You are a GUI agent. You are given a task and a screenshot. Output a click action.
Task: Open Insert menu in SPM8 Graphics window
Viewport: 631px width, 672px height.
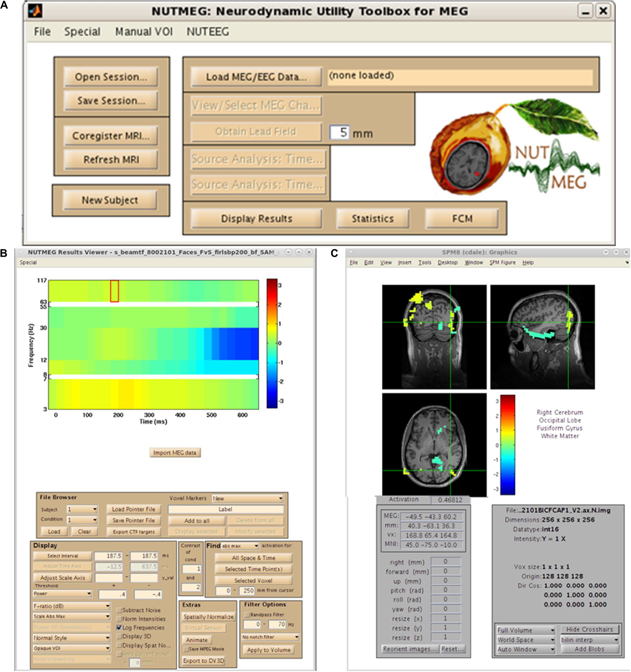pyautogui.click(x=405, y=263)
